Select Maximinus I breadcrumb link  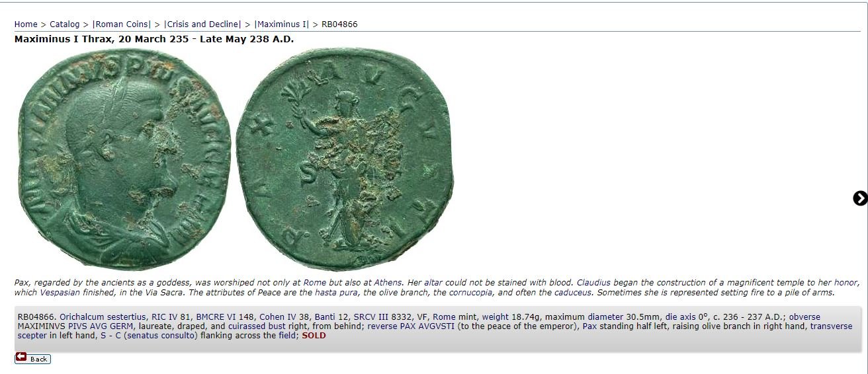(282, 24)
